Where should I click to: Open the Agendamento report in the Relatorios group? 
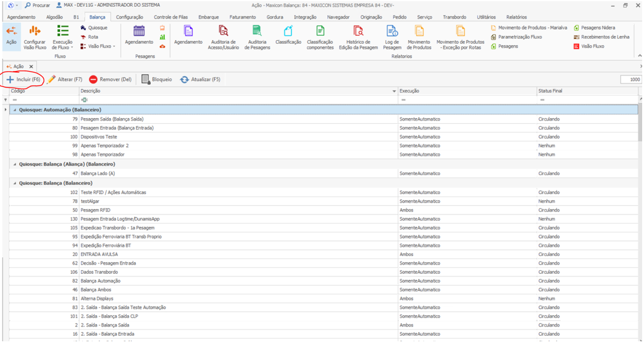[188, 35]
